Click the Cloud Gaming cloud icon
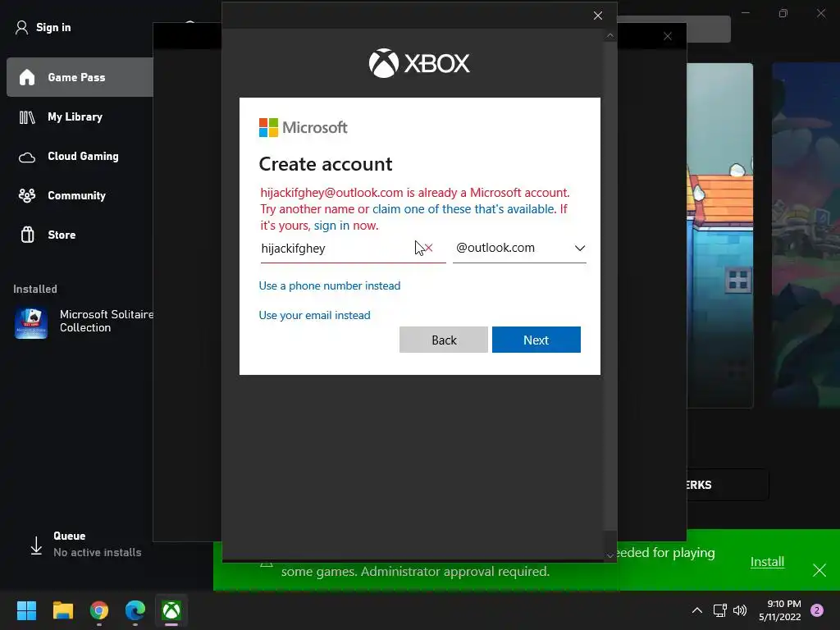This screenshot has height=630, width=840. click(x=27, y=157)
